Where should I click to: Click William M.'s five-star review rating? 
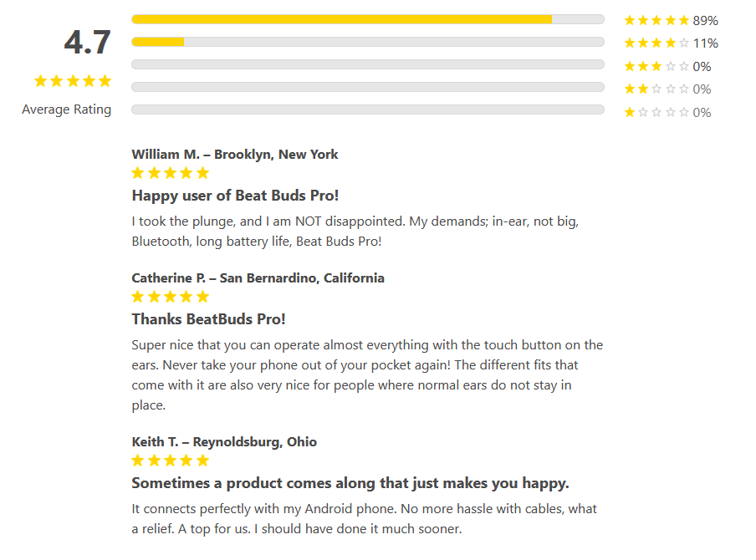click(171, 173)
